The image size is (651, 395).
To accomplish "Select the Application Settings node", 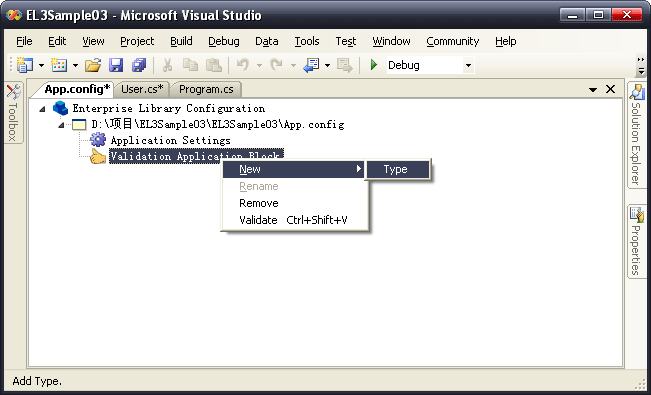I will [x=171, y=140].
